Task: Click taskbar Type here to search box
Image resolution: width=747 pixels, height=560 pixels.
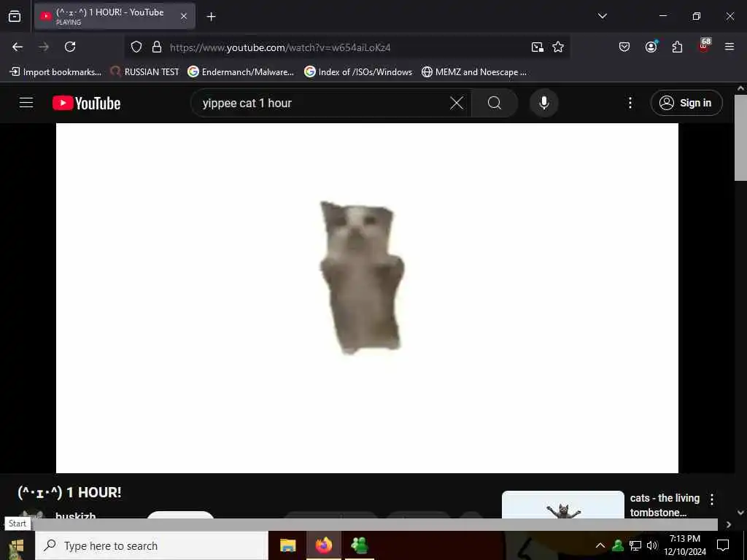Action: [152, 545]
